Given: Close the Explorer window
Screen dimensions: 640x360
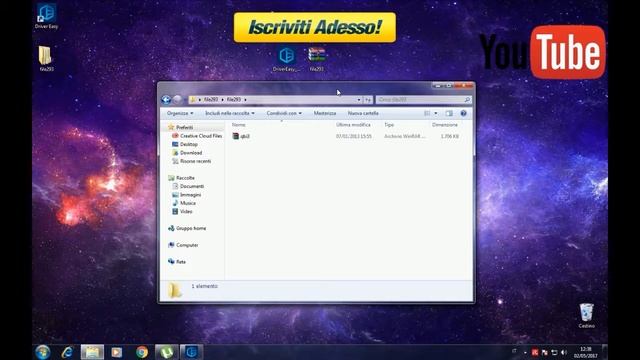Looking at the screenshot, I should click(464, 85).
